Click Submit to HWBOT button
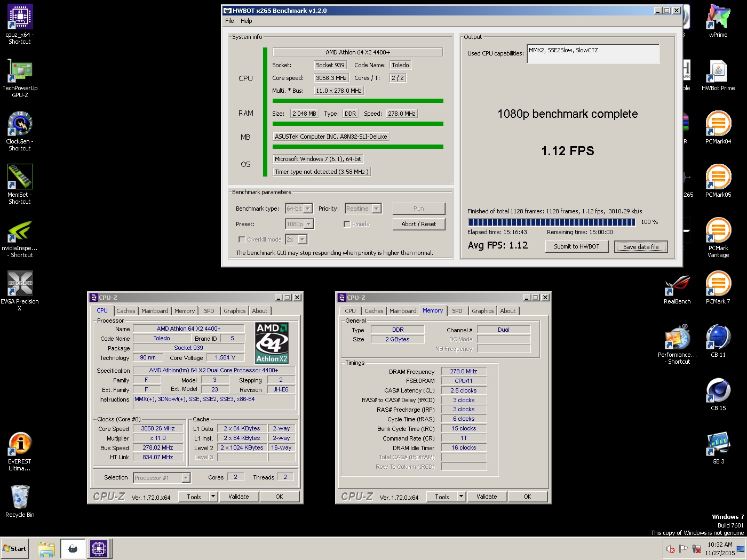This screenshot has height=560, width=747. pyautogui.click(x=577, y=246)
